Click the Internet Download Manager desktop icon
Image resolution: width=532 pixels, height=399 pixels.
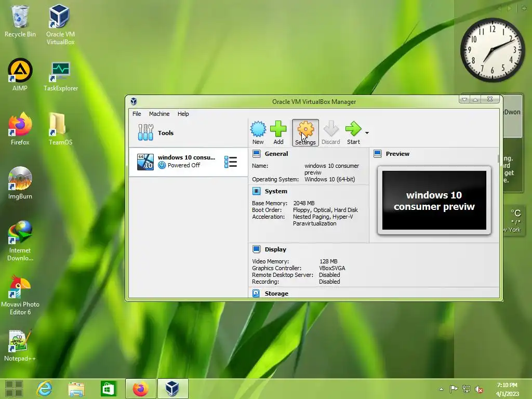[20, 241]
